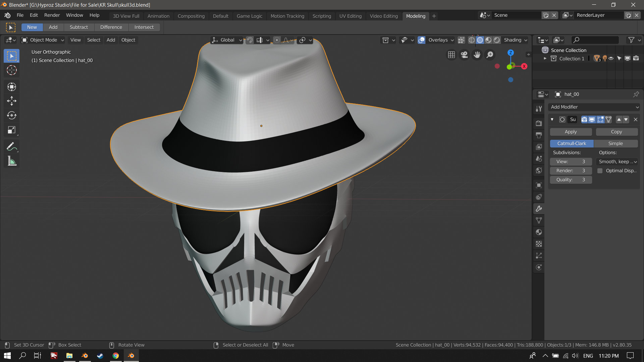Select the Rotate tool
The width and height of the screenshot is (644, 362).
point(12,115)
